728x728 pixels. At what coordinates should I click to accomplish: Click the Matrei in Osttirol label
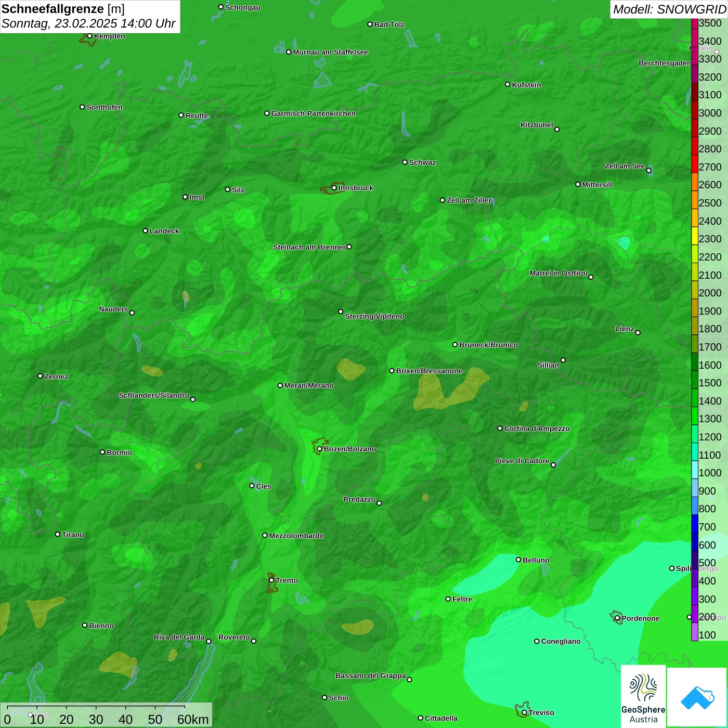[558, 273]
